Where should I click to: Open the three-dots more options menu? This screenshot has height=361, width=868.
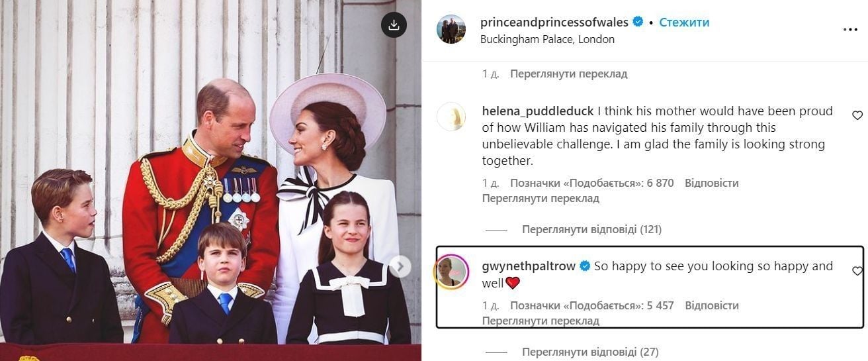(850, 30)
